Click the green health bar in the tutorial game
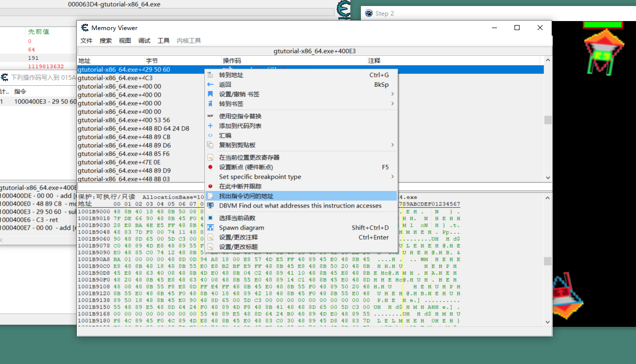The image size is (636, 364). (602, 24)
